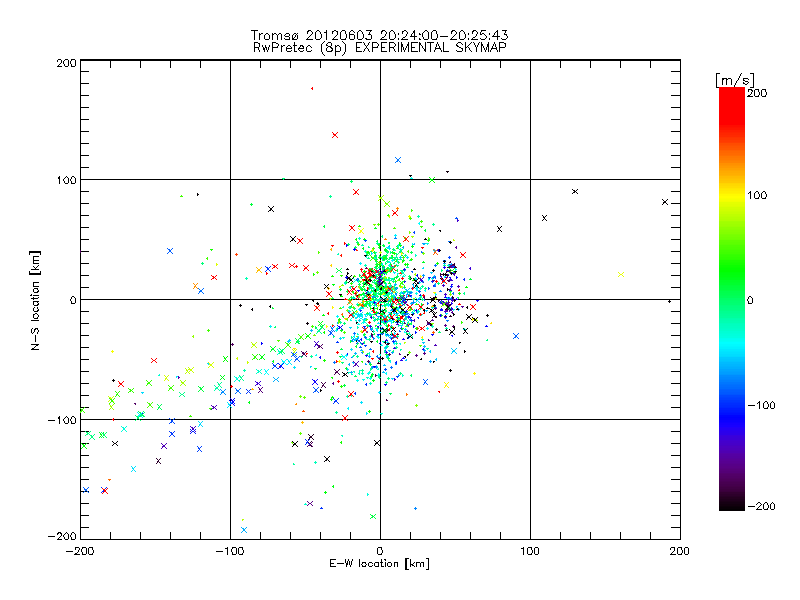
Task: Click the 'N-S location [km]' axis label
Action: [35, 300]
